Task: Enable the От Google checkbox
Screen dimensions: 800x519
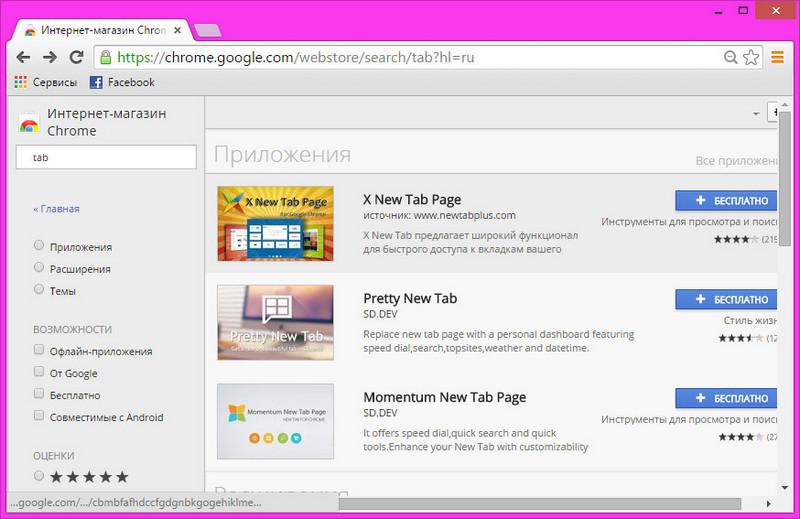Action: [x=39, y=372]
